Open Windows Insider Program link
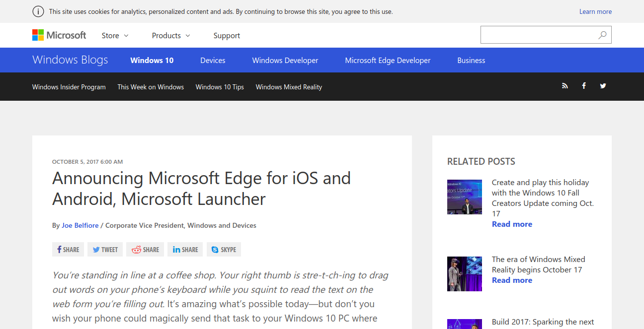The width and height of the screenshot is (644, 329). tap(69, 87)
